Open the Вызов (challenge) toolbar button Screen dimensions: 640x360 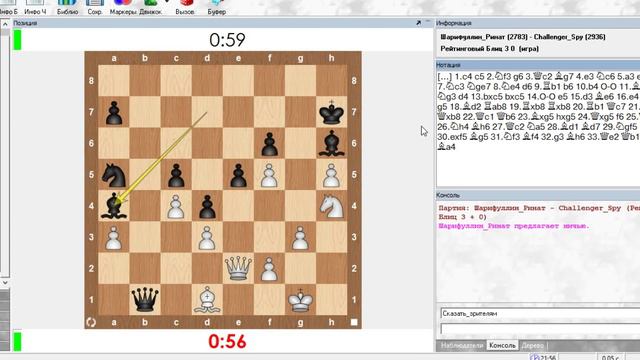[x=185, y=7]
